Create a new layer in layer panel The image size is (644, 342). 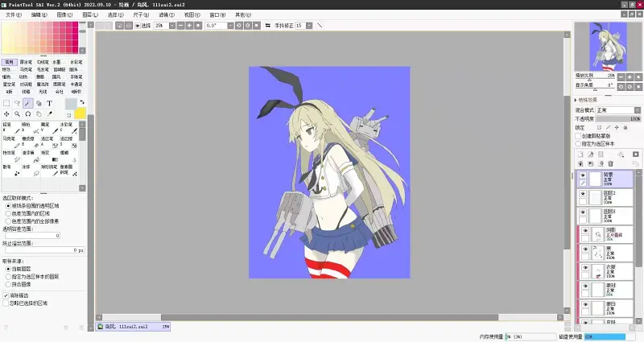[x=580, y=155]
